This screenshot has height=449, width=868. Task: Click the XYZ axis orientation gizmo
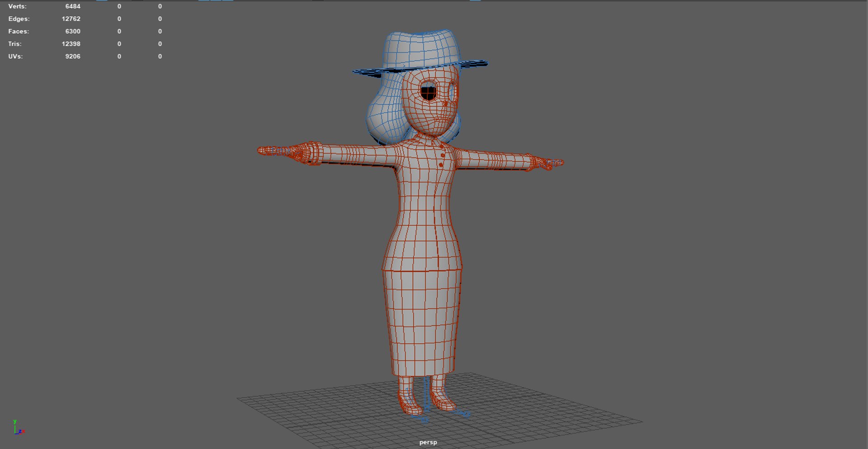pos(19,427)
